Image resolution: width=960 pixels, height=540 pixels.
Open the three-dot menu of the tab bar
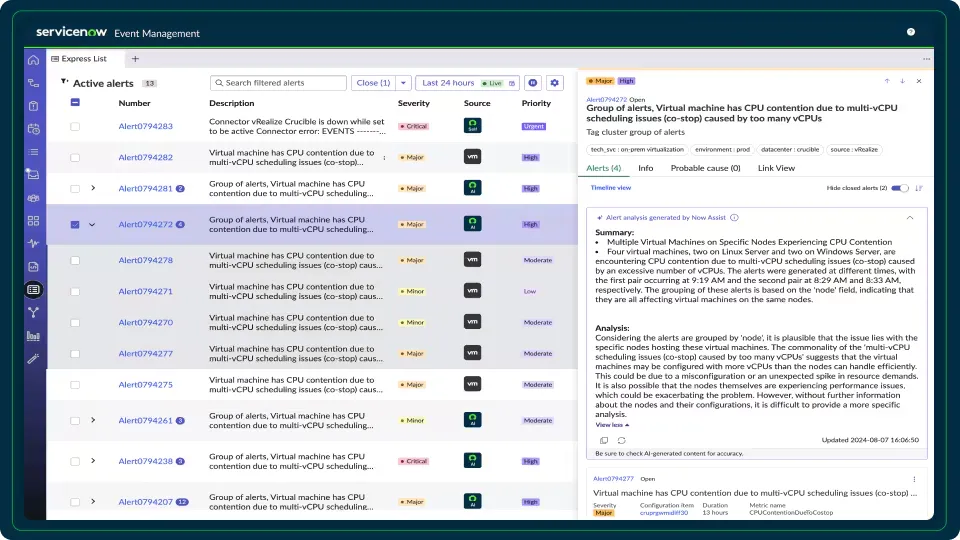point(926,59)
